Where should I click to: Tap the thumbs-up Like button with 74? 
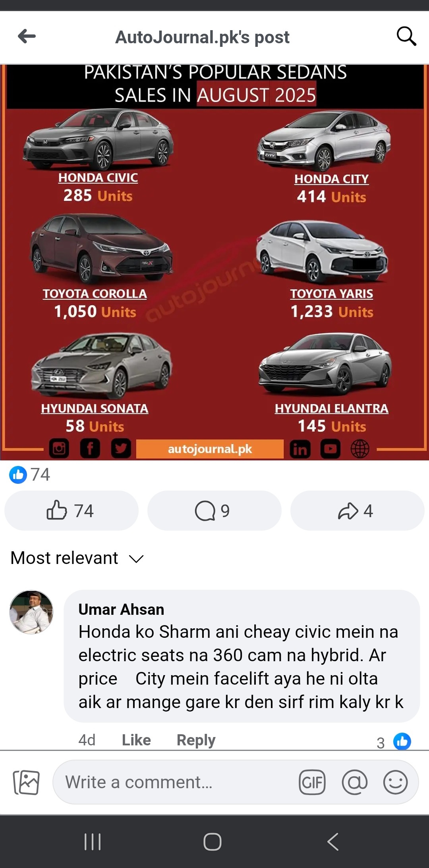click(x=71, y=510)
